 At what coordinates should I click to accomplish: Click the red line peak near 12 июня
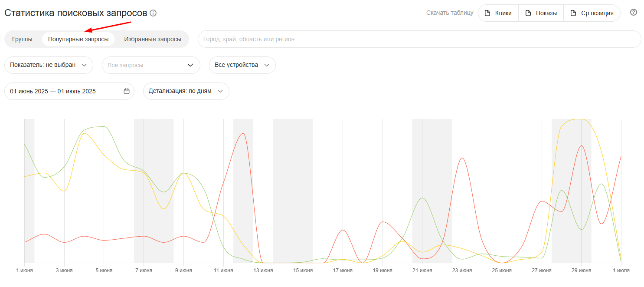[x=243, y=133]
